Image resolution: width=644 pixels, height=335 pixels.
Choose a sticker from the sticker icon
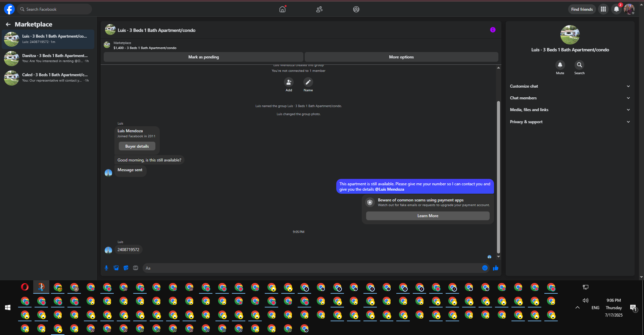(126, 268)
